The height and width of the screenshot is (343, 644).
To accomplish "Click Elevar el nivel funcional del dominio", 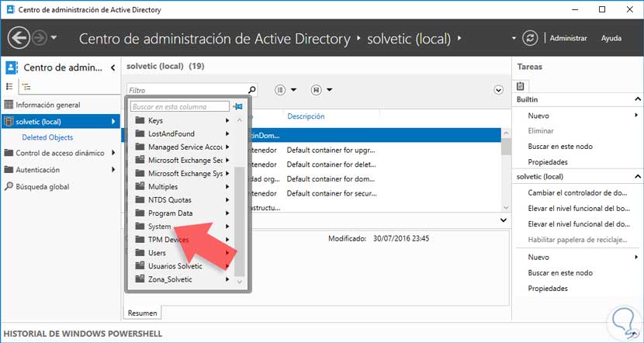I will pos(579,223).
